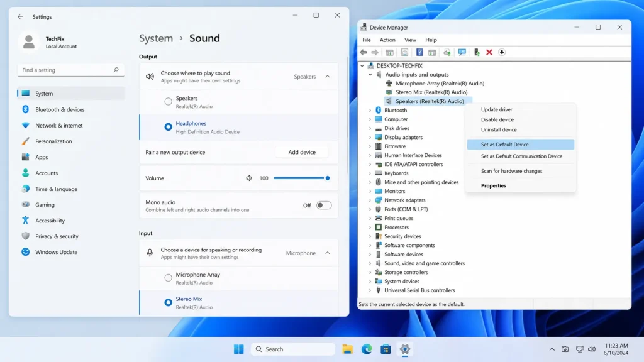Click the Back arrow in Device Manager toolbar
The width and height of the screenshot is (644, 362).
click(x=363, y=52)
